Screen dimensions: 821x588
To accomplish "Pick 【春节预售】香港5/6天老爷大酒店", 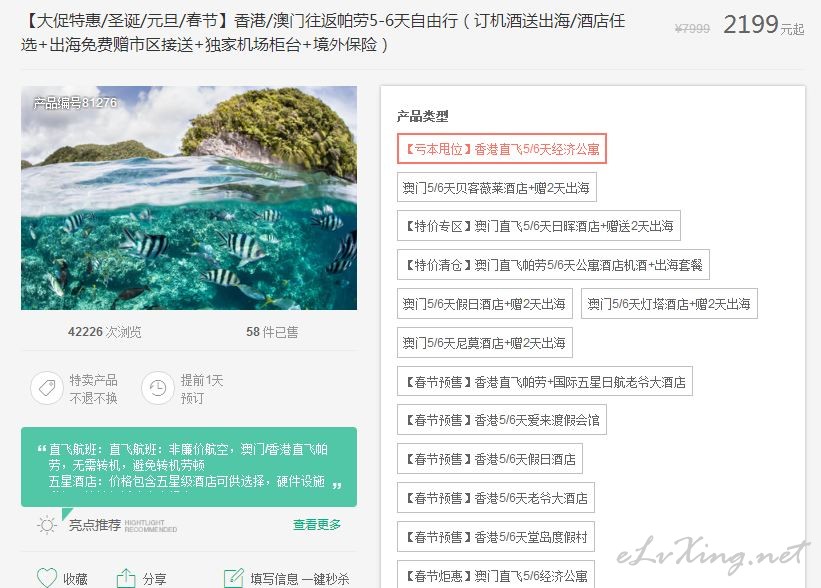I will click(496, 498).
